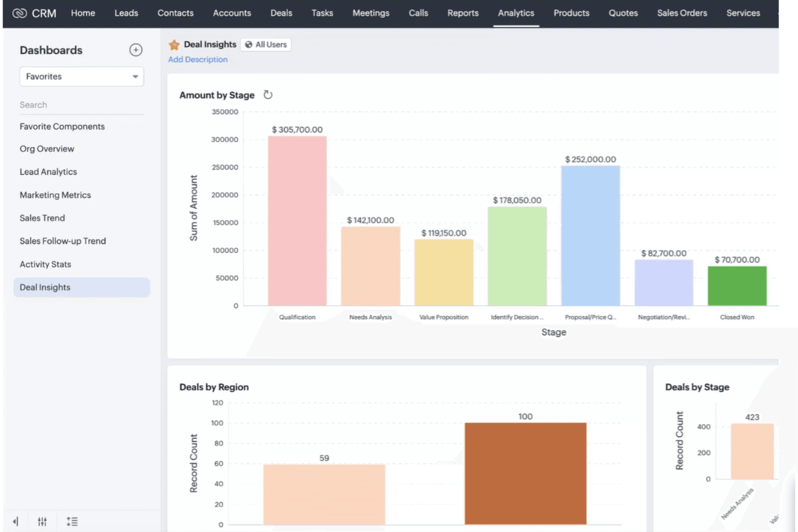
Task: Open the Home tab
Action: tap(83, 13)
